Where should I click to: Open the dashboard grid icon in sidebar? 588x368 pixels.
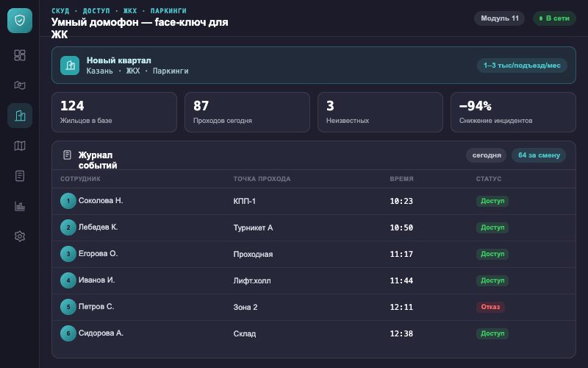tap(20, 55)
